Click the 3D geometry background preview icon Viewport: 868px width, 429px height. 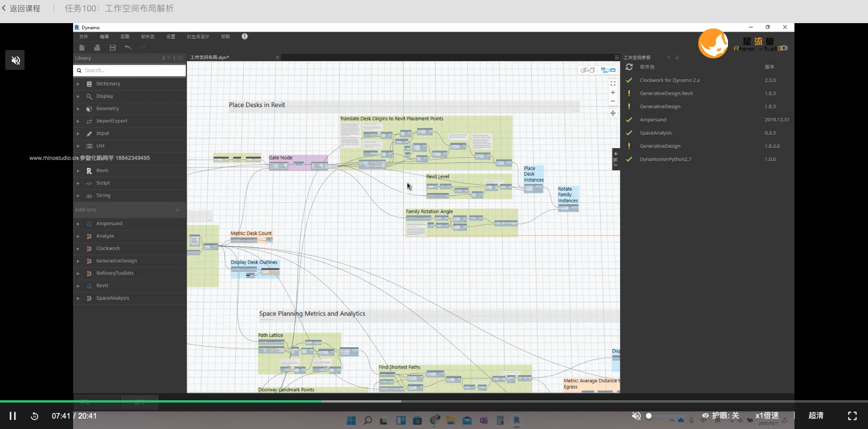587,70
